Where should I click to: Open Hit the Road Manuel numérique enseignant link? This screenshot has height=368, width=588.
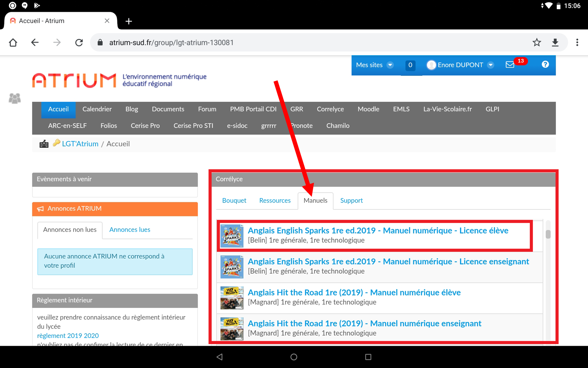[x=365, y=324]
